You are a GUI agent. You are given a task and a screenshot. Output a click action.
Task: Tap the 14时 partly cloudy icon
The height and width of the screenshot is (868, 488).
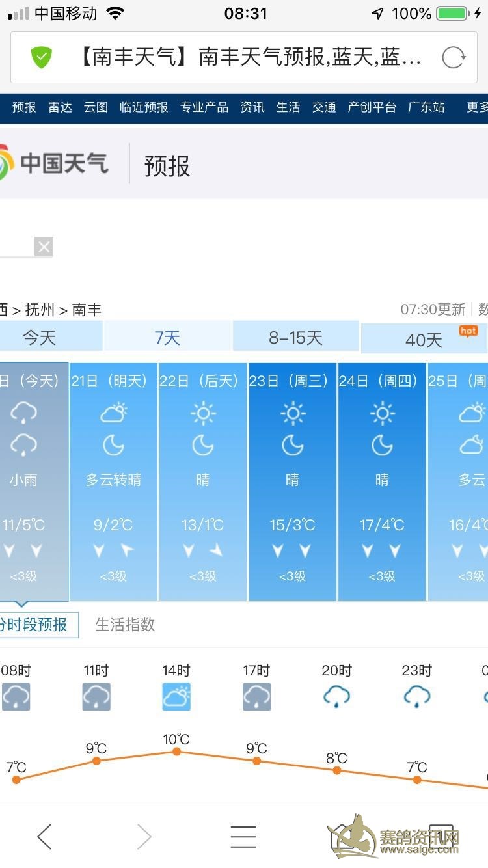(176, 697)
